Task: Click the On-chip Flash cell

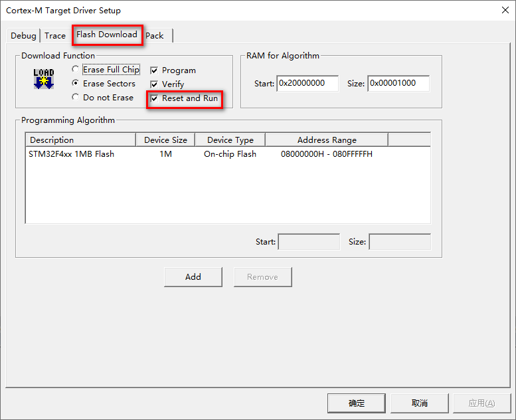Action: 230,154
